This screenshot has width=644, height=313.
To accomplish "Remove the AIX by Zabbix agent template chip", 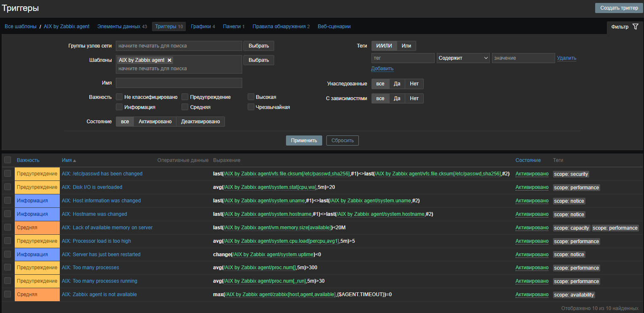I will tap(169, 60).
